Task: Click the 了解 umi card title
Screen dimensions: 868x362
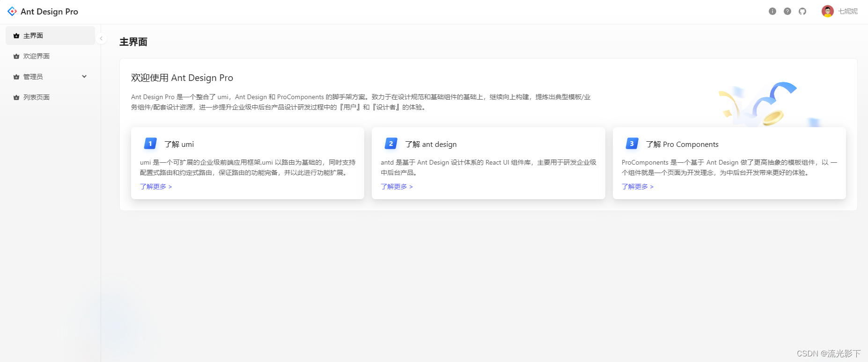Action: click(179, 145)
